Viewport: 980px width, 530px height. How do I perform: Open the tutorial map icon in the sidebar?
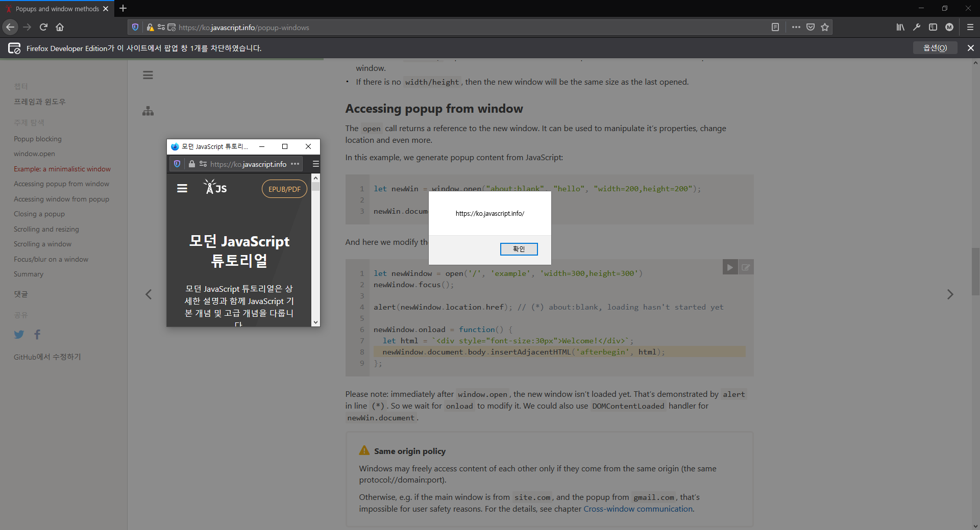[148, 111]
